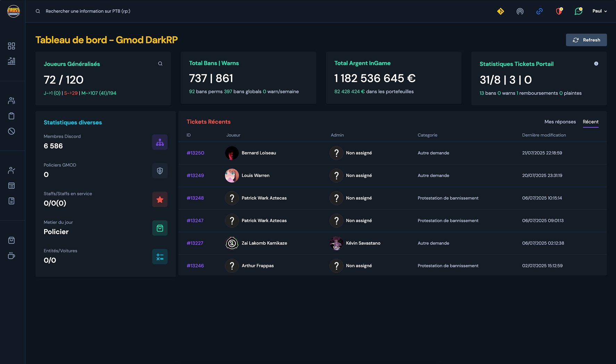Click the coffee cup icon in sidebar
This screenshot has height=364, width=616.
click(11, 256)
